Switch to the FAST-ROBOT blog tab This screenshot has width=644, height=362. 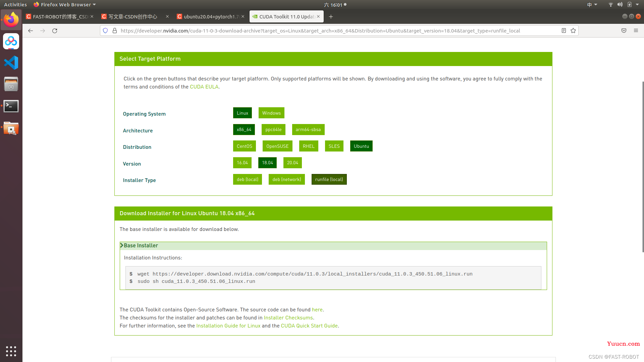tap(60, 16)
